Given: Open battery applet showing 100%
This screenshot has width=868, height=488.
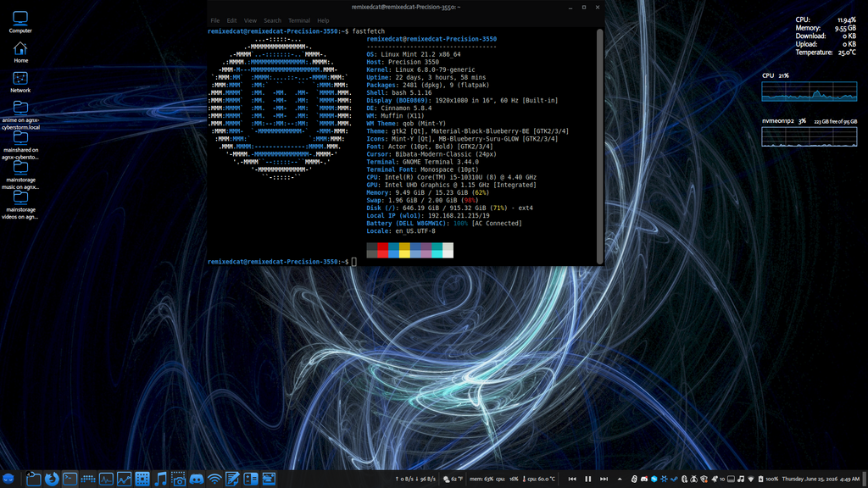Looking at the screenshot, I should (x=768, y=479).
